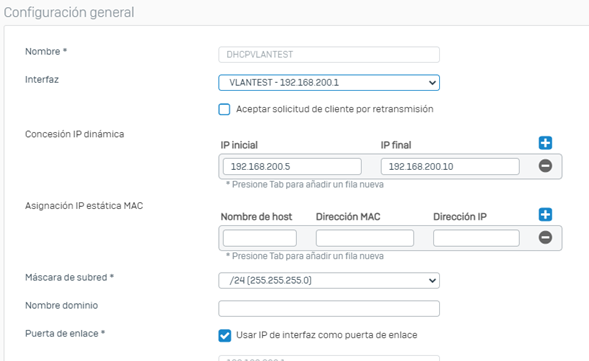Screen dimensions: 589x361
Task: Add a new dynamic IP lease range row
Action: point(545,143)
